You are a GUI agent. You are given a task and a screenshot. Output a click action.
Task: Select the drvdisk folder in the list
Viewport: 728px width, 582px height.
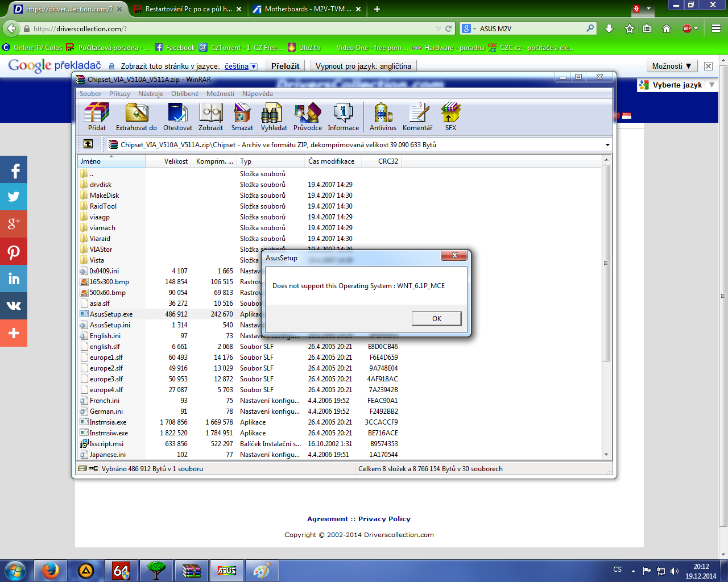tap(239, 185)
